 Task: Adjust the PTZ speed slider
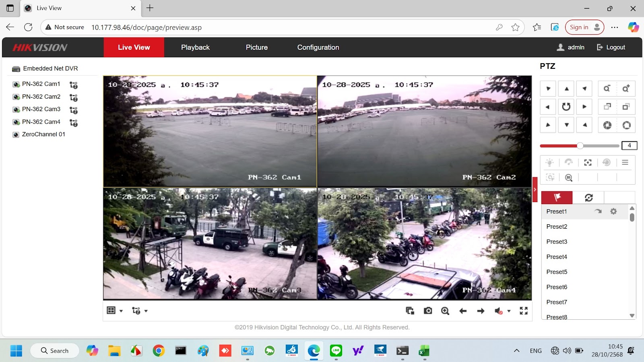pos(580,146)
